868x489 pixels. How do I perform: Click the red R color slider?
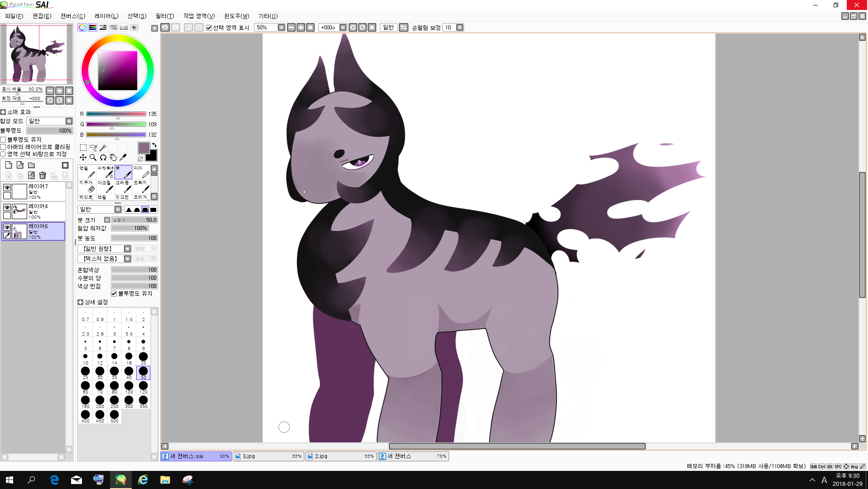(116, 114)
